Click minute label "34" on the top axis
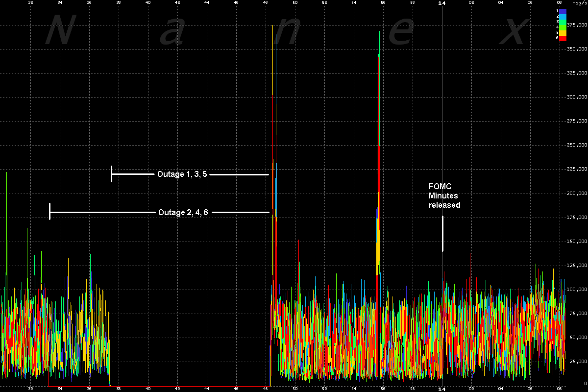The width and height of the screenshot is (588, 392). 60,3
